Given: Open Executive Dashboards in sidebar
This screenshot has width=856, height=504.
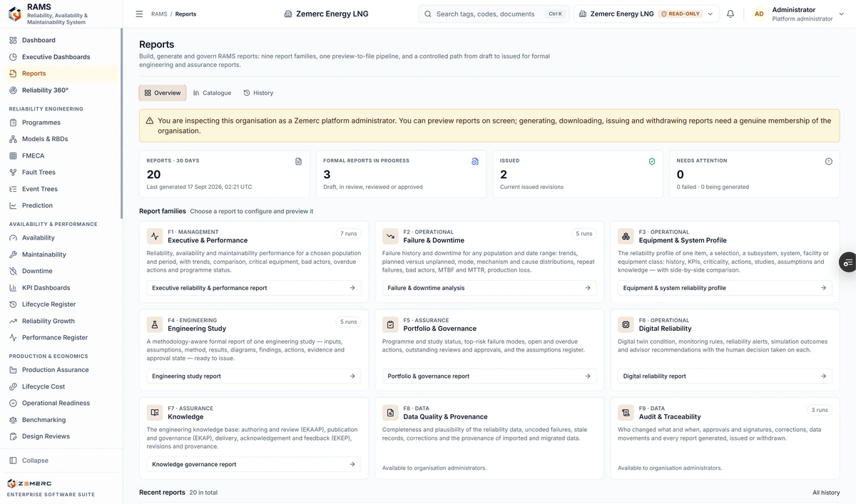Looking at the screenshot, I should pos(62,57).
